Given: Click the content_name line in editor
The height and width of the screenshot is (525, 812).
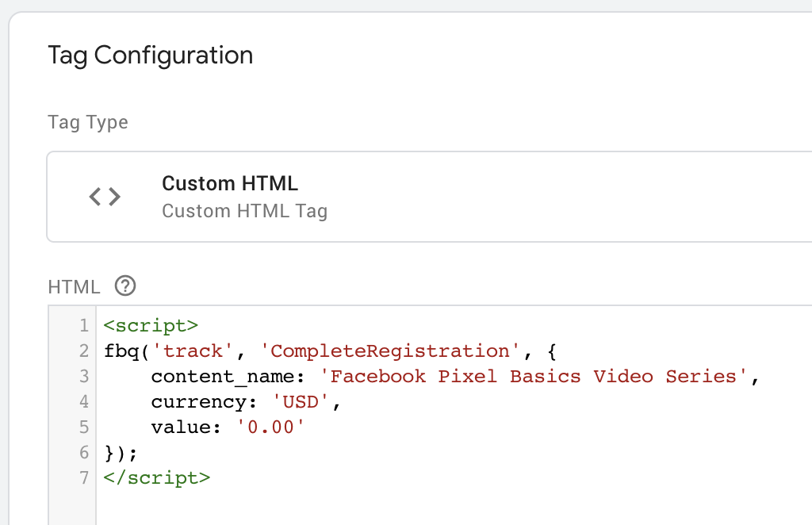Looking at the screenshot, I should point(455,377).
